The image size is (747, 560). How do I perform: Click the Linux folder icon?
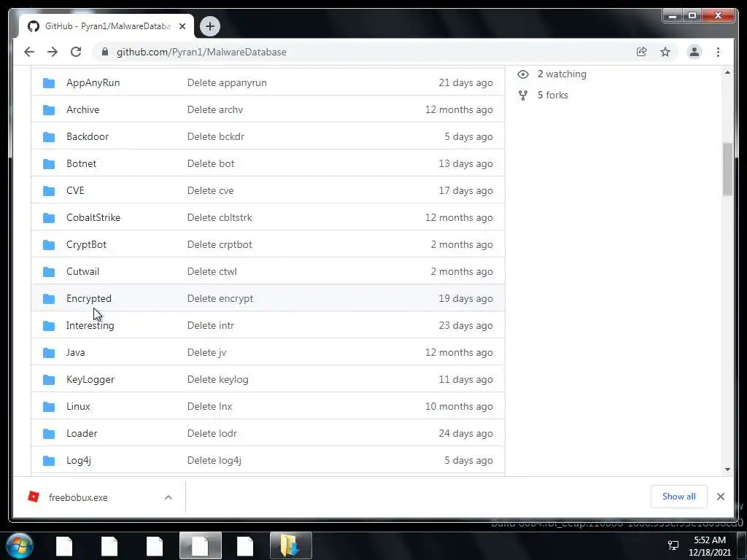pyautogui.click(x=49, y=407)
